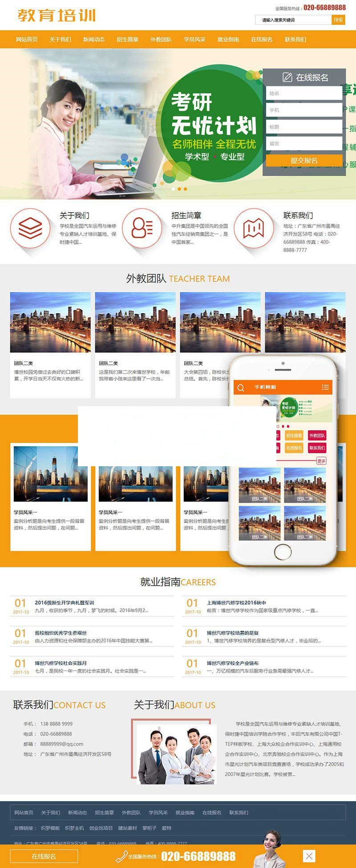Open 外教团队 in the top navigation

point(161,40)
